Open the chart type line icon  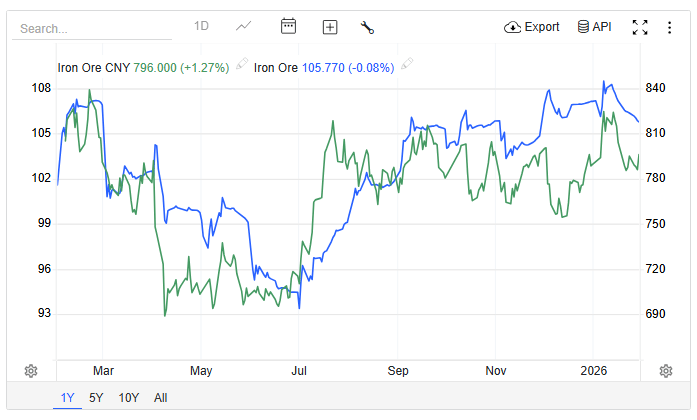click(x=243, y=26)
